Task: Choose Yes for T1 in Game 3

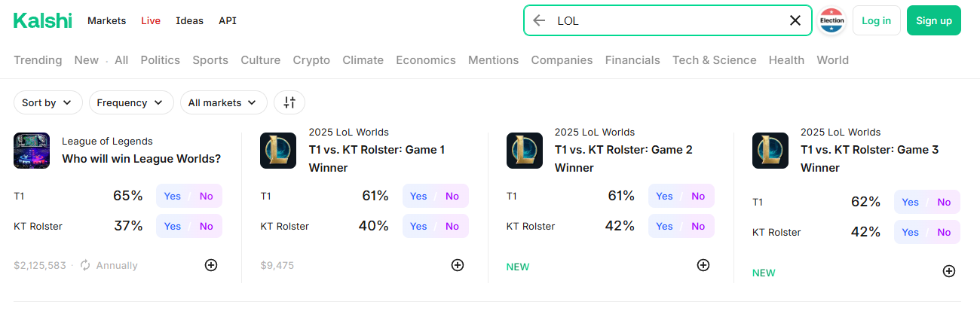Action: [x=911, y=202]
